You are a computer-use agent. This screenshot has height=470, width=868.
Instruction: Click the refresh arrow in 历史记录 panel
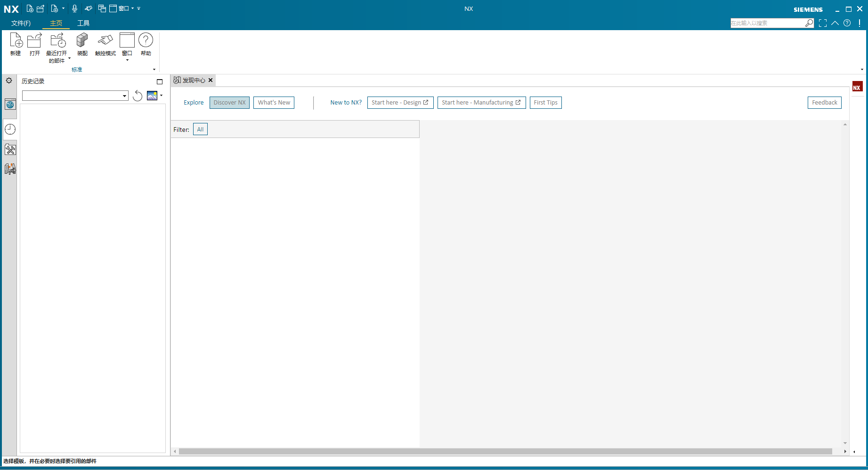138,96
